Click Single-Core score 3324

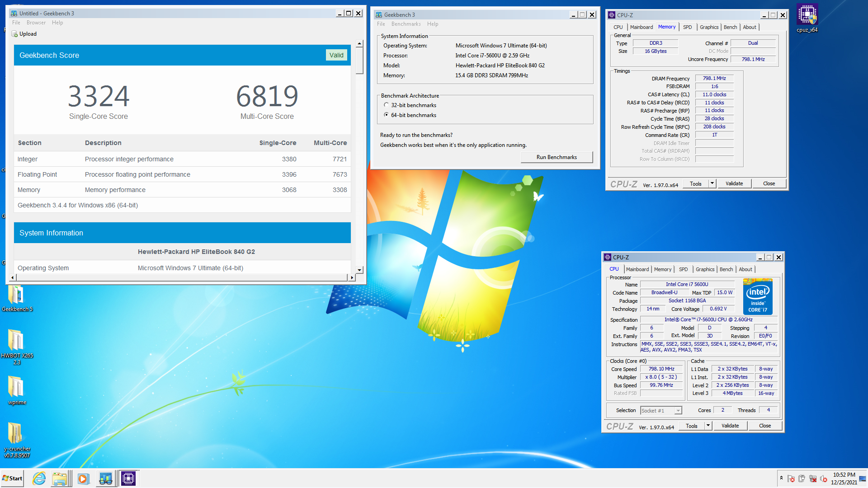(x=99, y=96)
